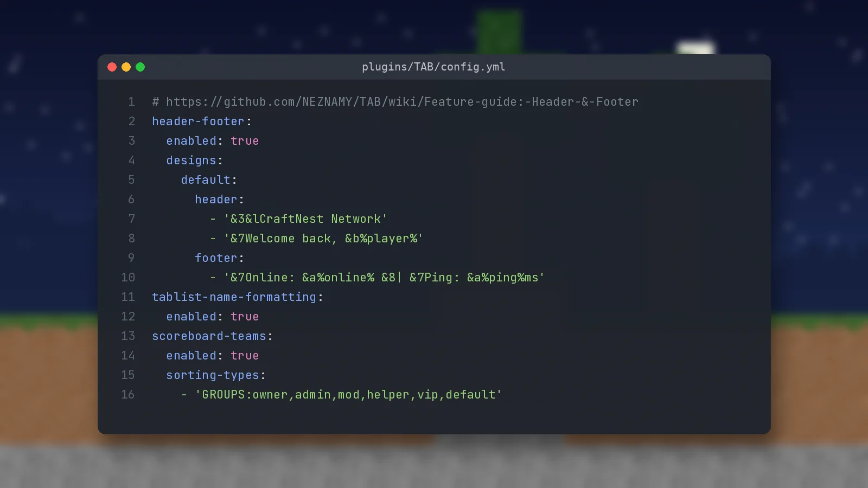Click the '&3&lCraftNest Network' string

tap(305, 219)
